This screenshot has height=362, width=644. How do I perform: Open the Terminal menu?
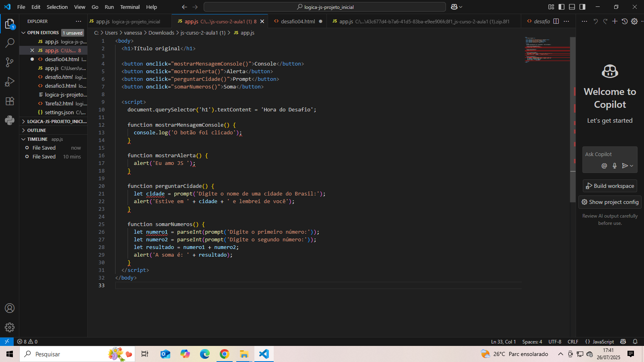coord(130,7)
